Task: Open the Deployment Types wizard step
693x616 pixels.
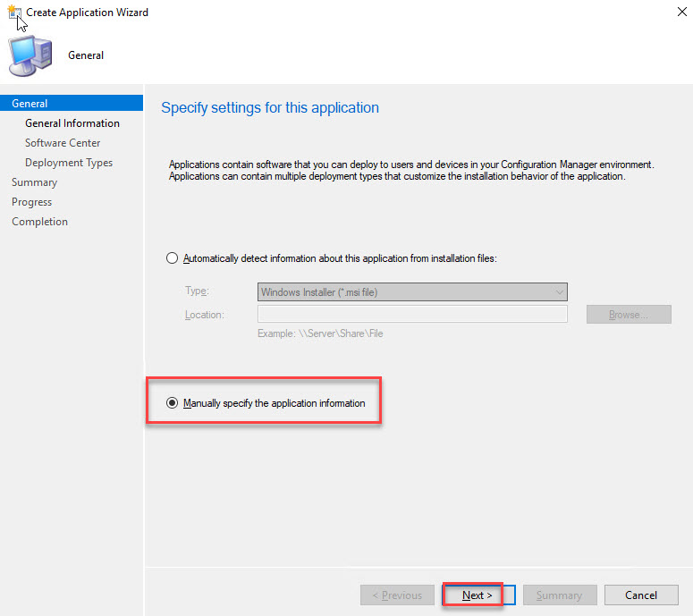Action: [69, 163]
